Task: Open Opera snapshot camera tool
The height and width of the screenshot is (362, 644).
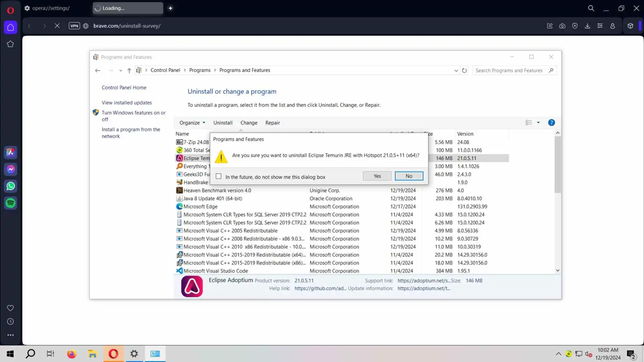Action: pyautogui.click(x=562, y=26)
